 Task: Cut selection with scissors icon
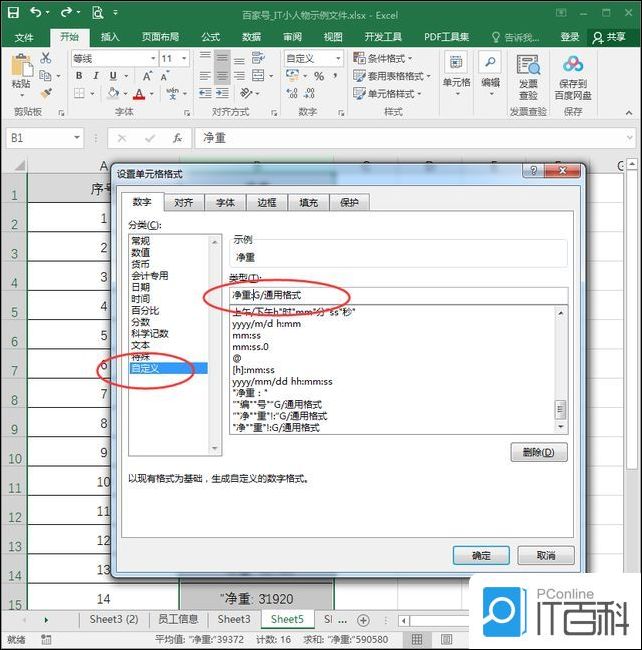pos(46,58)
